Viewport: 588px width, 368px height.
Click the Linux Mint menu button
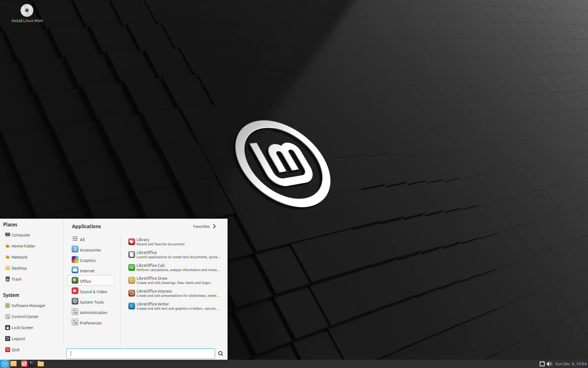pos(5,364)
